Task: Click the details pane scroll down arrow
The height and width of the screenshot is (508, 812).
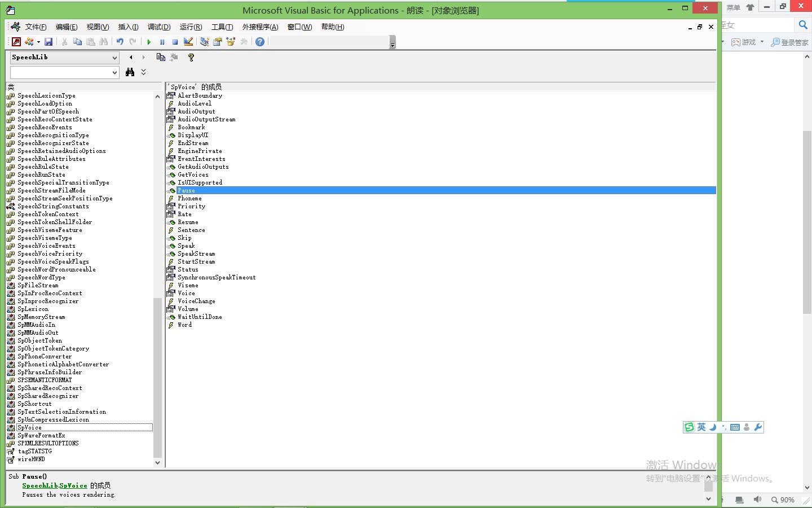Action: 709,498
